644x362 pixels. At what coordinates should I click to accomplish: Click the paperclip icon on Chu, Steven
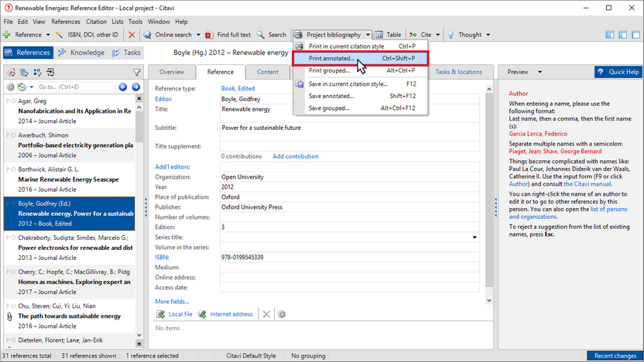pos(10,316)
